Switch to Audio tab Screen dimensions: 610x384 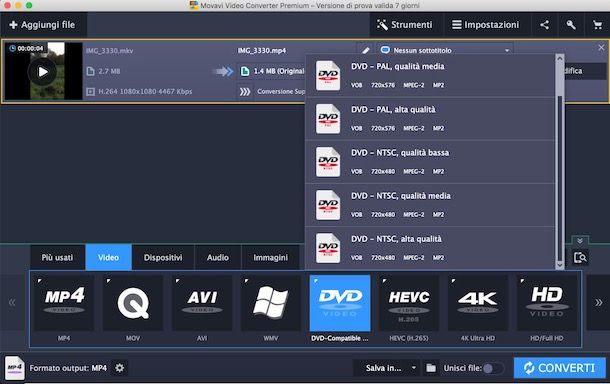(218, 257)
